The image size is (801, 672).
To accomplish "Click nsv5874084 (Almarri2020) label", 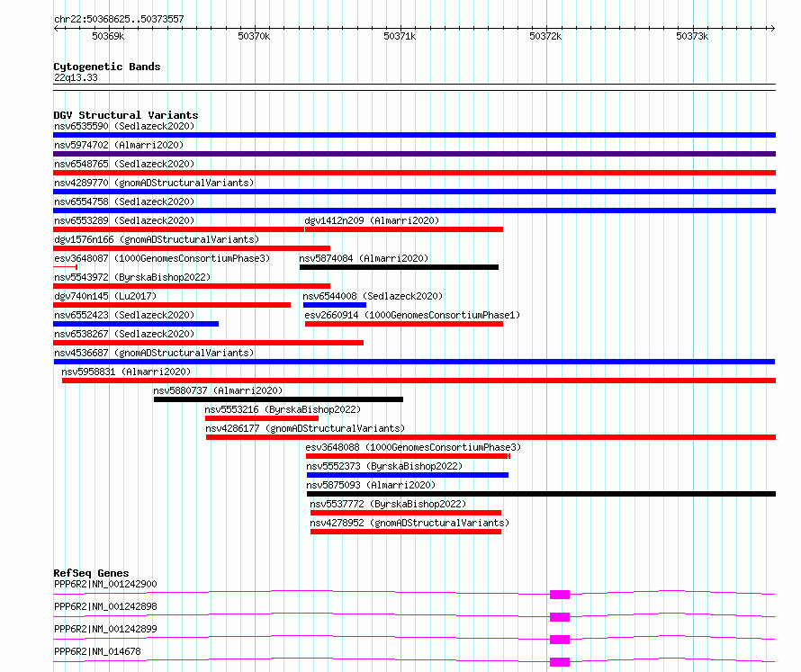I will click(x=364, y=258).
